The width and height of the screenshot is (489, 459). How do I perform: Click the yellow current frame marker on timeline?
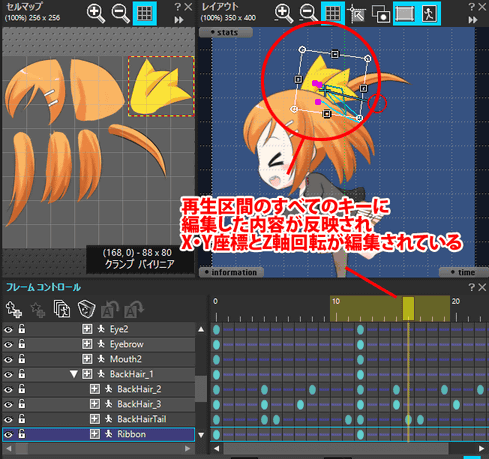point(408,308)
